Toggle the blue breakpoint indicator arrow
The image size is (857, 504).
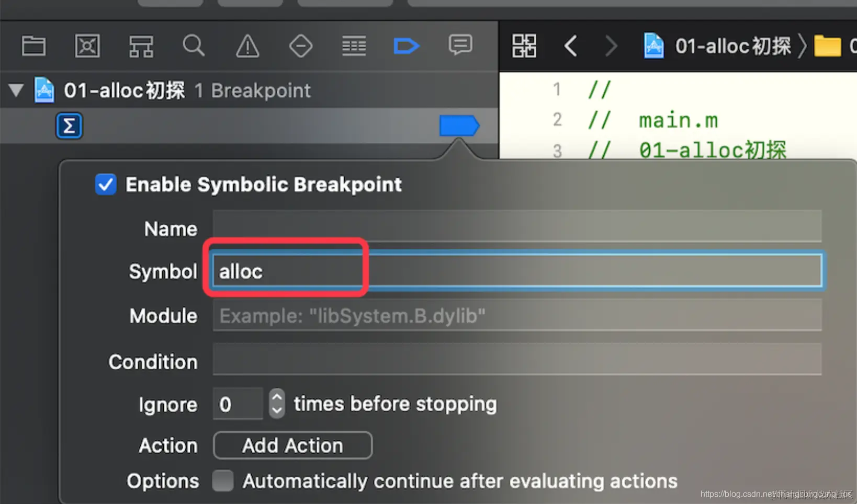coord(459,126)
